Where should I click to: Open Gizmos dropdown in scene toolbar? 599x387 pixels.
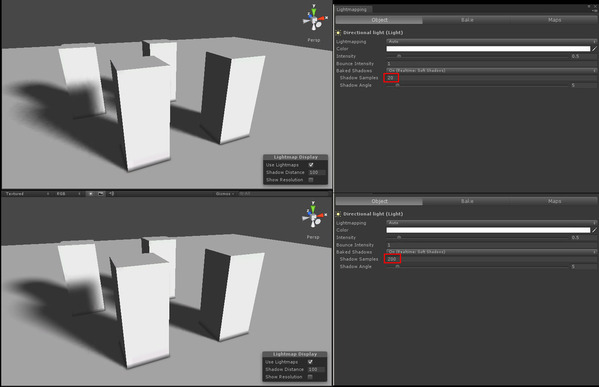pyautogui.click(x=225, y=194)
